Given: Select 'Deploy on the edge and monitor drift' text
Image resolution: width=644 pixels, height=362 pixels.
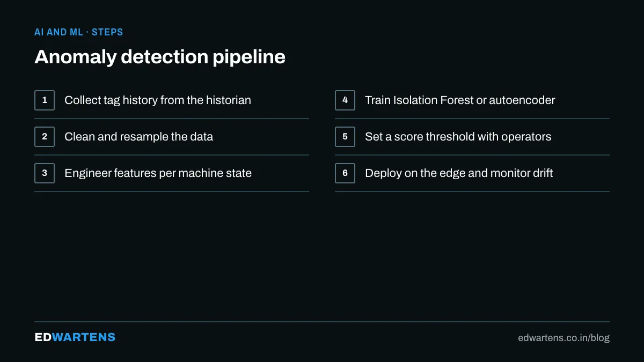Looking at the screenshot, I should coord(459,173).
